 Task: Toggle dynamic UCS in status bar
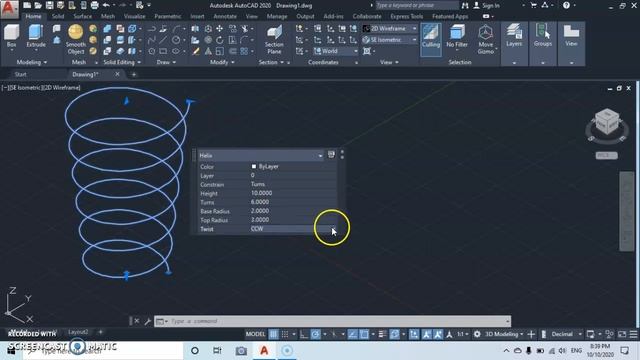tap(414, 334)
